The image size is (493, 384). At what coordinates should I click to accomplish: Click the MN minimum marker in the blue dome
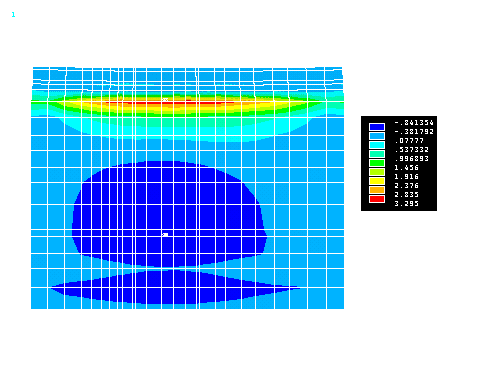(x=165, y=234)
